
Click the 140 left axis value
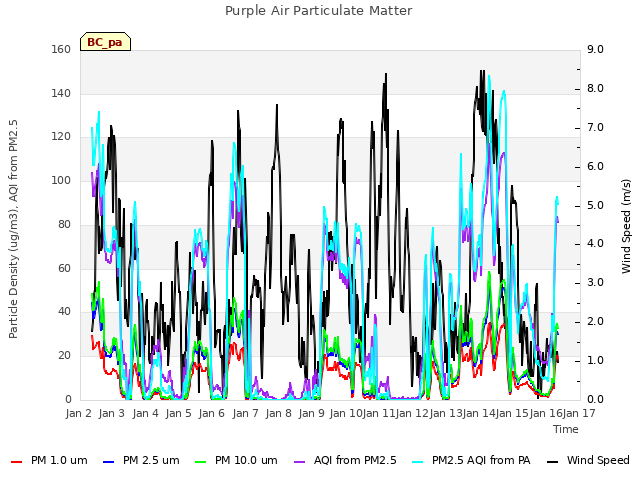[61, 93]
